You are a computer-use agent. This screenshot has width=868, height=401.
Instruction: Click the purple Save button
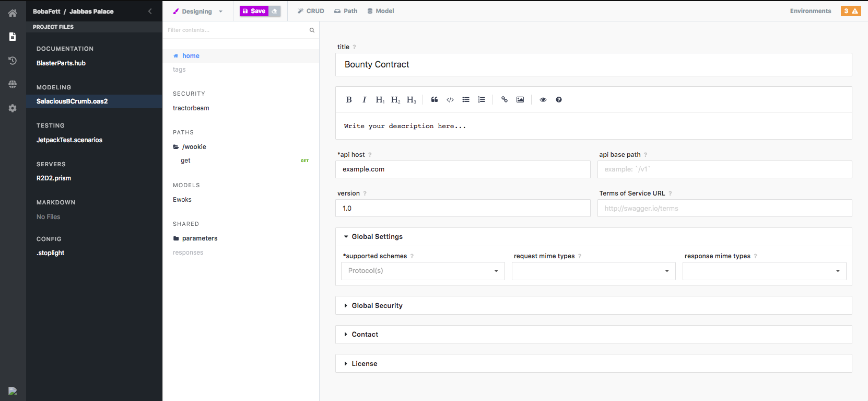[x=254, y=11]
